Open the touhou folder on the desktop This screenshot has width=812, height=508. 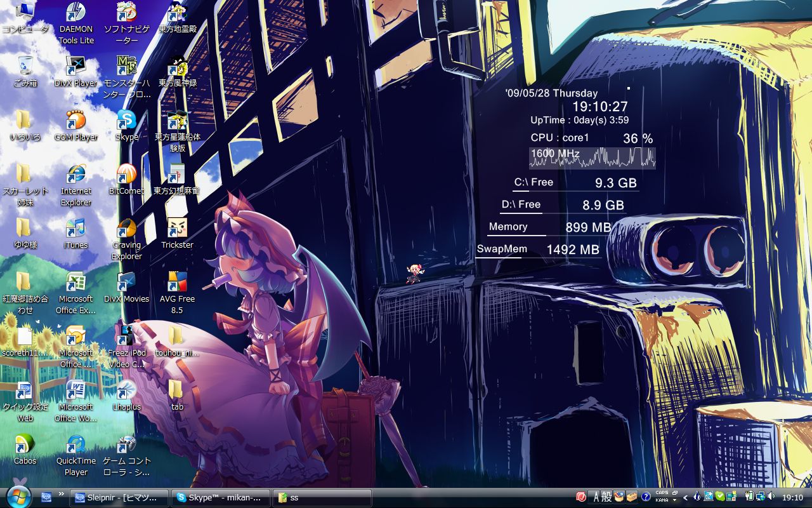177,342
